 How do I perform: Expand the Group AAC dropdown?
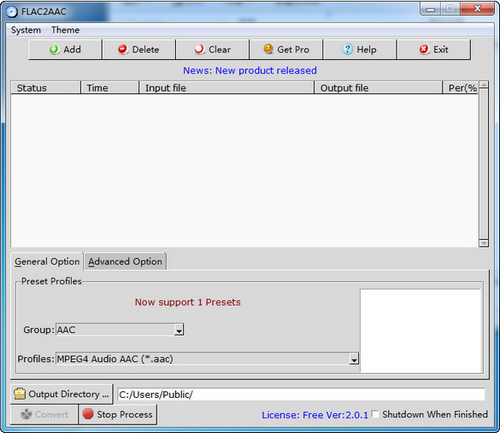179,330
